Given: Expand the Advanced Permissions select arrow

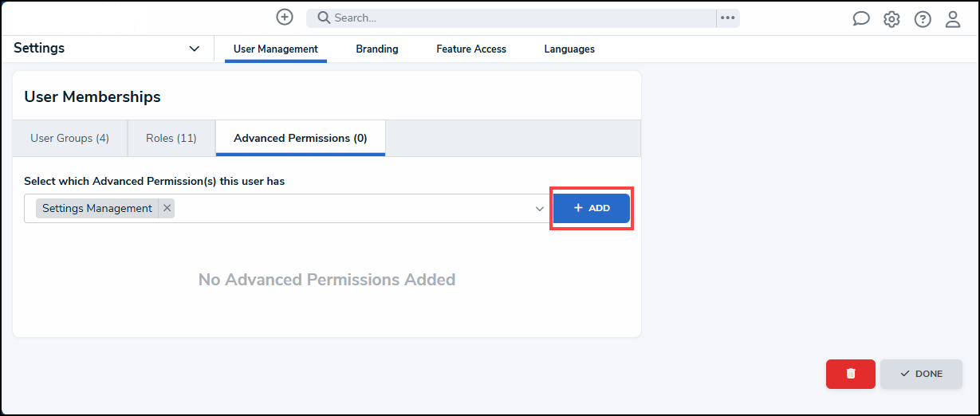Looking at the screenshot, I should click(x=540, y=209).
